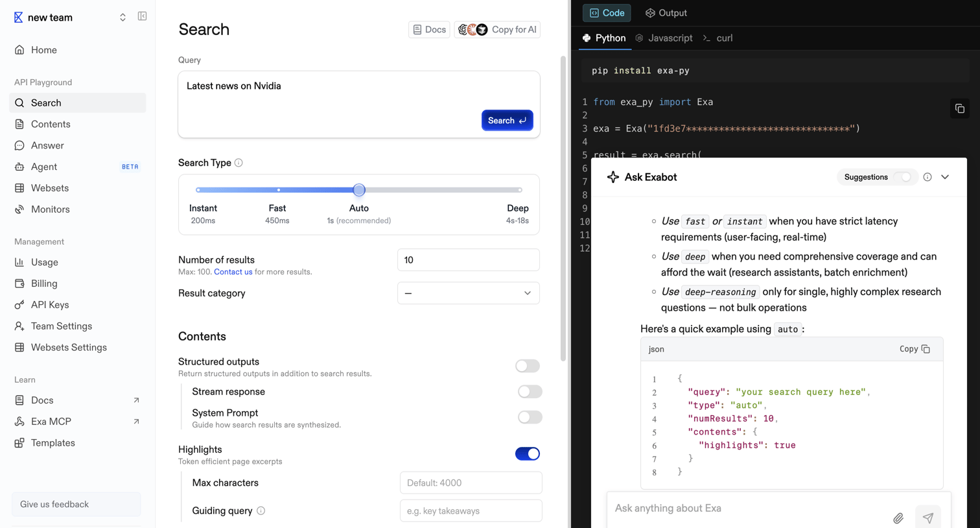Viewport: 980px width, 528px height.
Task: Enable System Prompt toggle
Action: 530,417
